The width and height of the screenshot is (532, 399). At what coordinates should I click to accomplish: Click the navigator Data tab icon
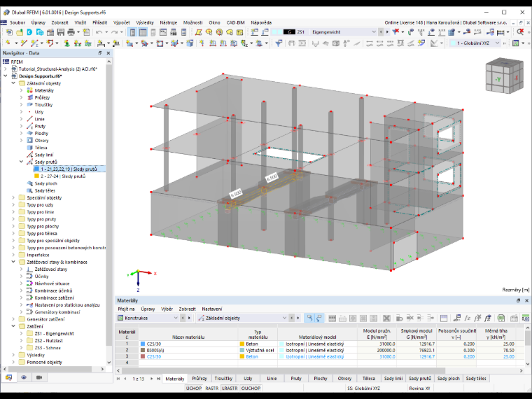coord(9,377)
